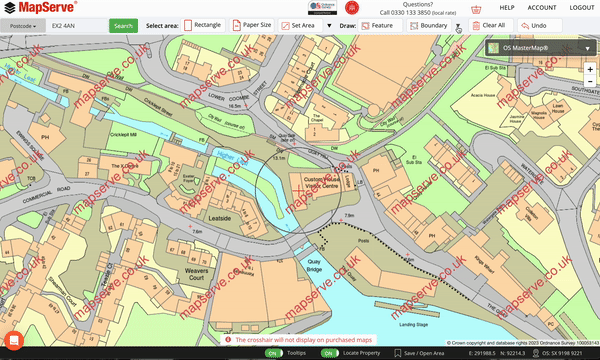Open the HELP menu
This screenshot has height=360, width=600.
tap(507, 8)
